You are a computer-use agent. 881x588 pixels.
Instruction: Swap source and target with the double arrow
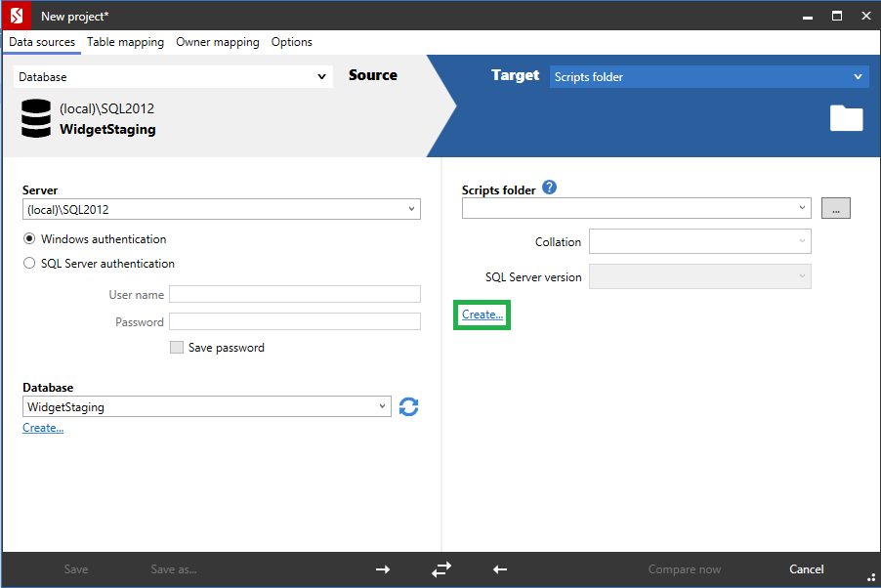click(x=440, y=569)
